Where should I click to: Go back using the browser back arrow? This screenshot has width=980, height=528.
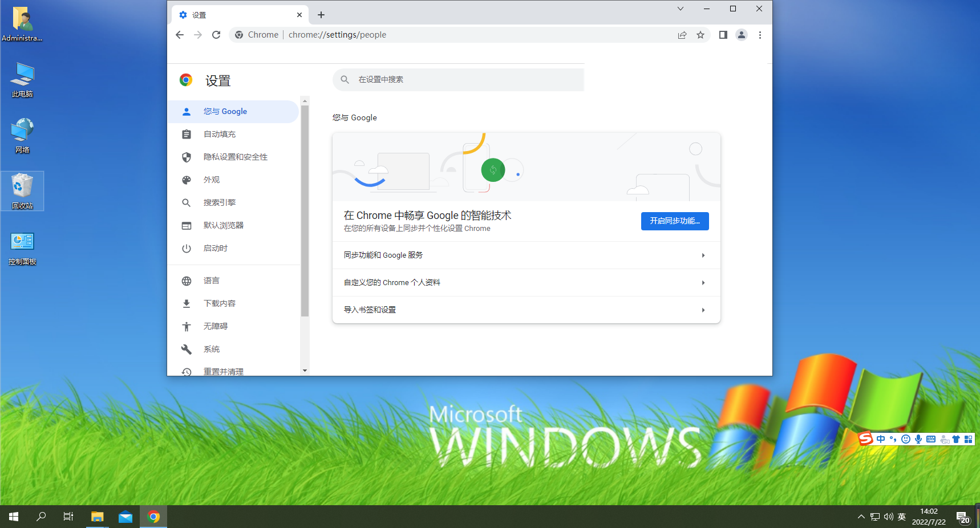pos(180,35)
